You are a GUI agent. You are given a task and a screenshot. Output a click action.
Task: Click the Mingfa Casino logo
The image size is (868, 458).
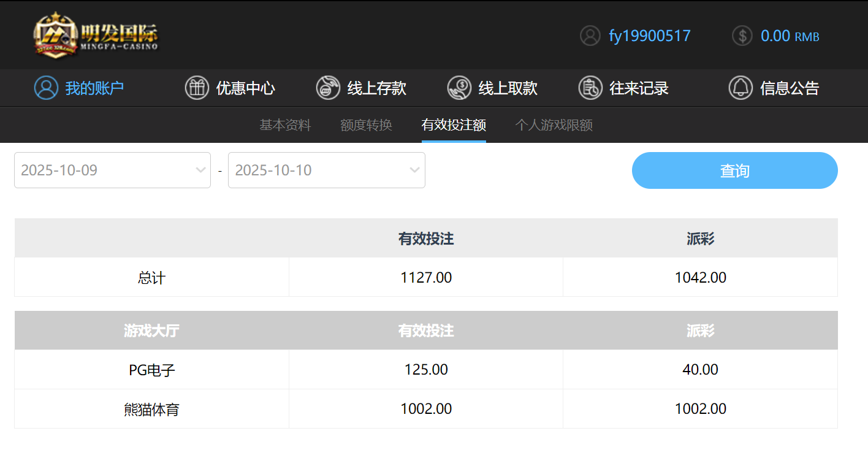coord(96,36)
